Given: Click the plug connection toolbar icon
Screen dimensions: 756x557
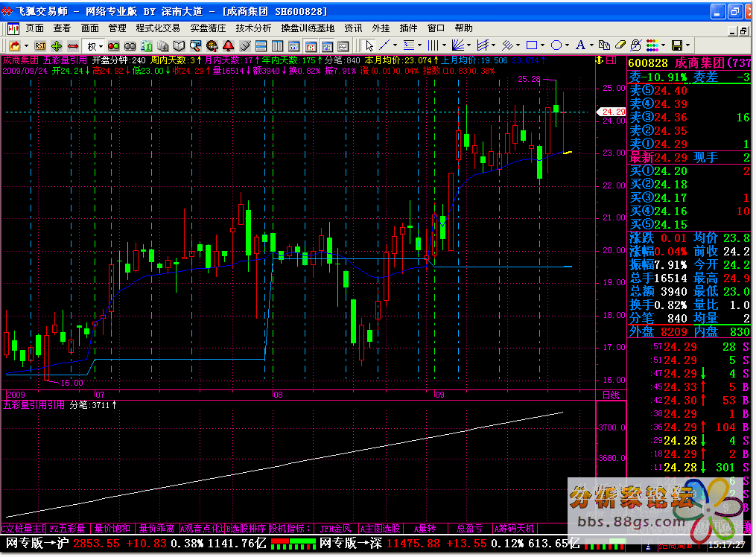Looking at the screenshot, I should point(244,45).
